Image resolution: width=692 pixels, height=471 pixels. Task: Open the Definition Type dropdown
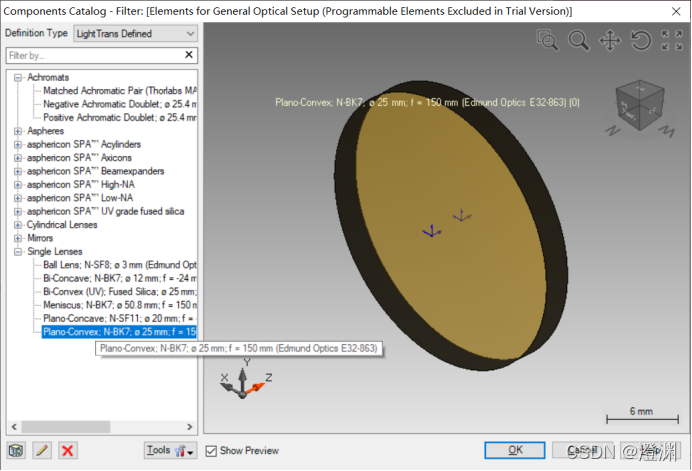point(135,34)
